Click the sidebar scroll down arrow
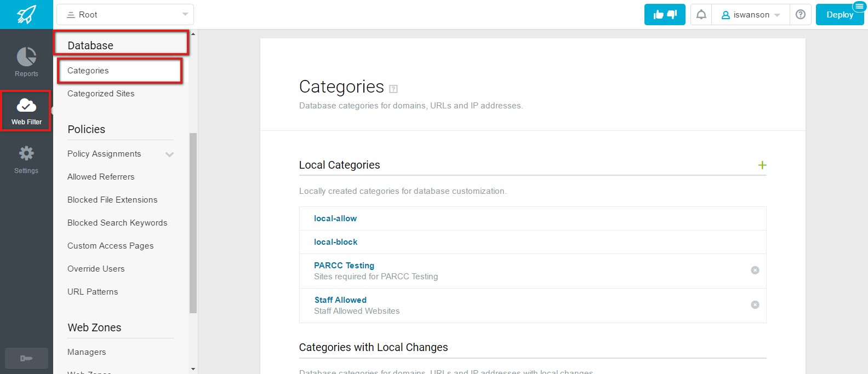The height and width of the screenshot is (374, 868). pyautogui.click(x=193, y=369)
